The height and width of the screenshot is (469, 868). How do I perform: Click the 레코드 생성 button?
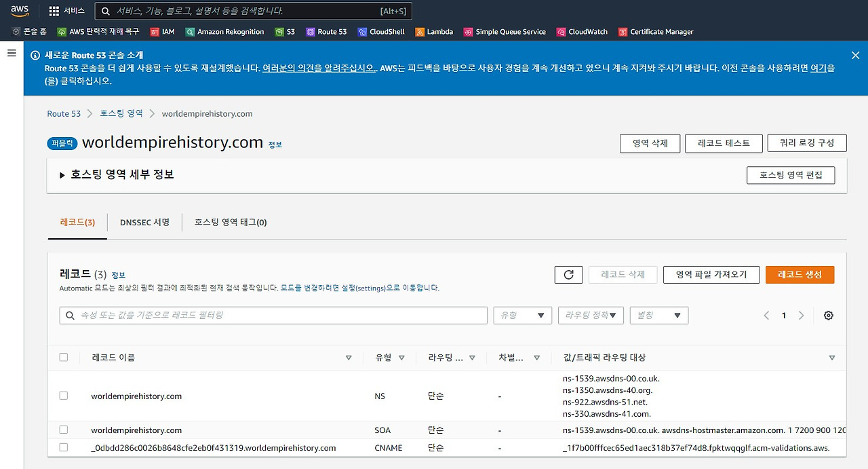pyautogui.click(x=800, y=274)
